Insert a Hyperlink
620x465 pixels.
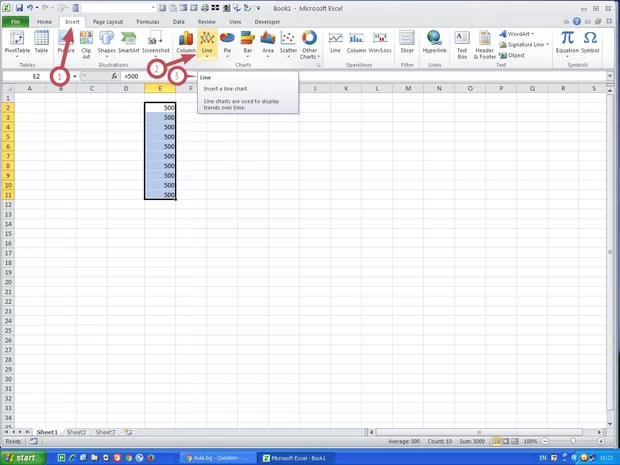click(434, 42)
